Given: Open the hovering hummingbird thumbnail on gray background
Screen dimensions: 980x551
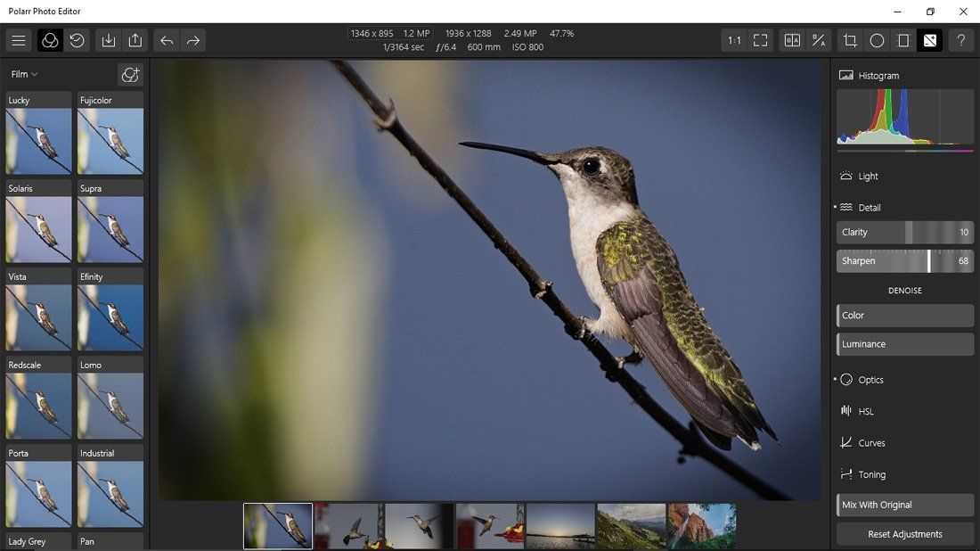Looking at the screenshot, I should (x=420, y=526).
